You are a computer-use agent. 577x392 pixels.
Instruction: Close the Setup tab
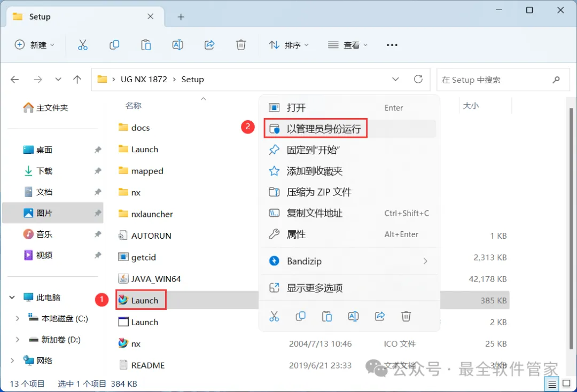coord(151,17)
